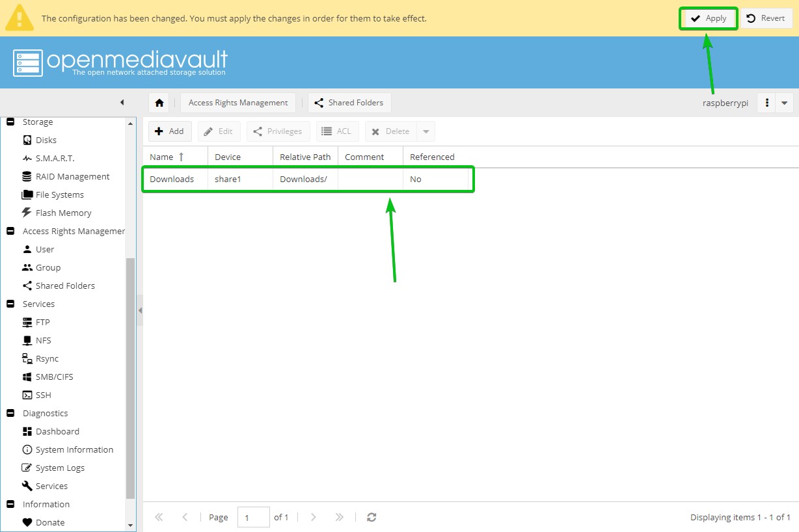This screenshot has width=799, height=532.
Task: Click the Home icon in breadcrumb bar
Action: pyautogui.click(x=159, y=103)
